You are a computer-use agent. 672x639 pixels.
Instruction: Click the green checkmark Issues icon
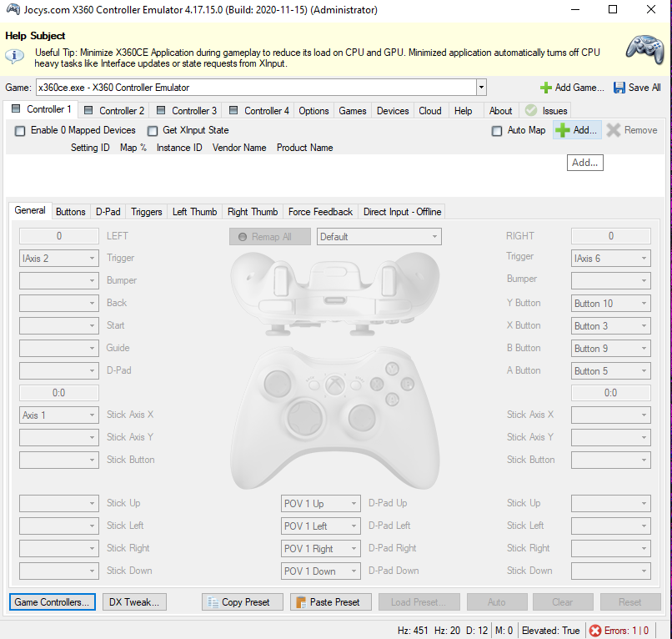point(531,110)
